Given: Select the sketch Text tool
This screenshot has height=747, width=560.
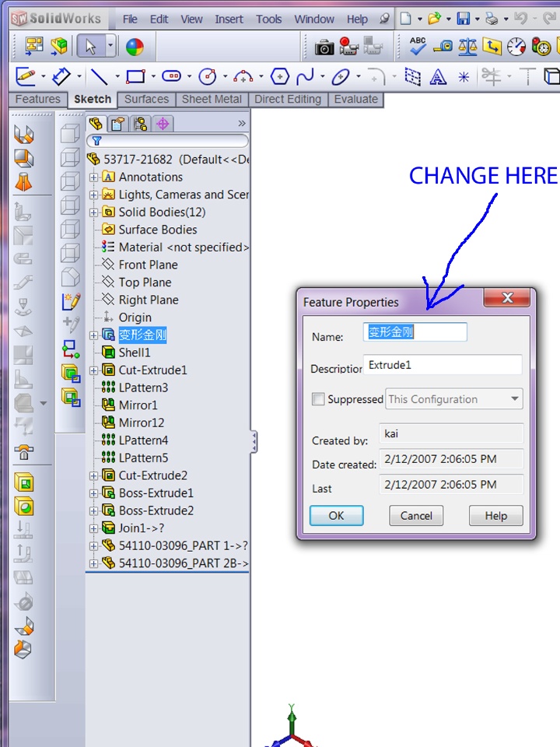Looking at the screenshot, I should (x=438, y=76).
